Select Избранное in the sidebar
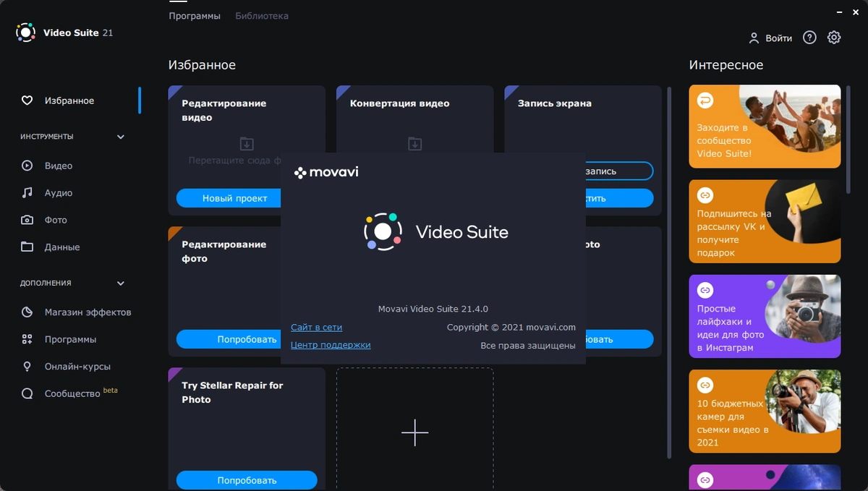Viewport: 868px width, 491px height. tap(69, 101)
